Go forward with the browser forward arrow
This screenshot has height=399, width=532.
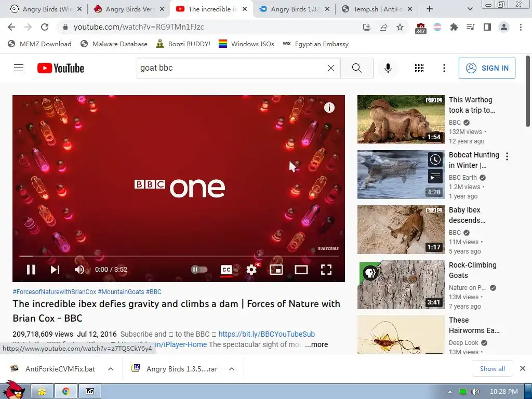point(28,27)
